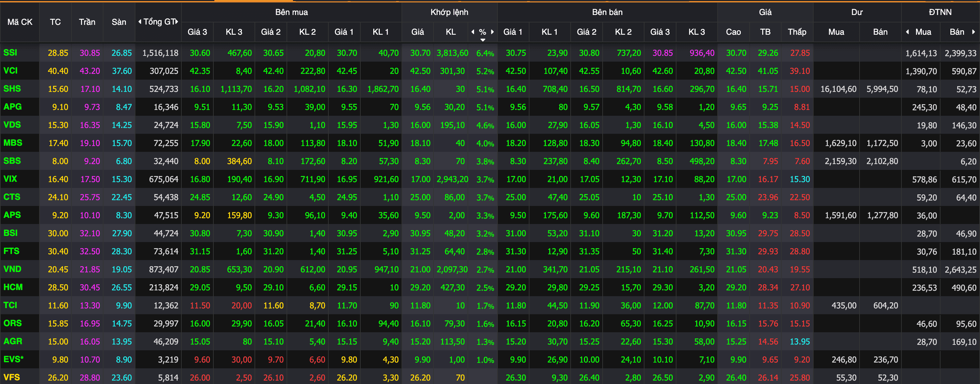Open the HCM stock ticker

13,287
